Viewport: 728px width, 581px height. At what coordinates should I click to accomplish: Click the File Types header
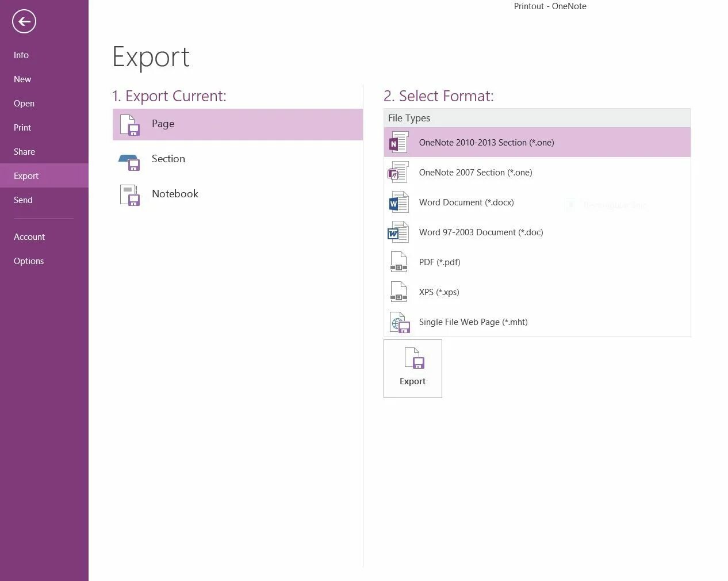click(x=537, y=118)
